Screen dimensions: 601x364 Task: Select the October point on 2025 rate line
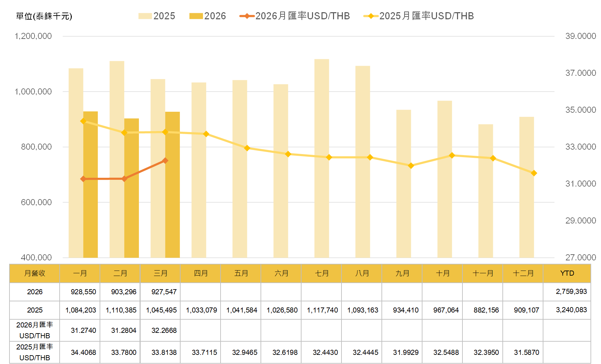click(452, 155)
